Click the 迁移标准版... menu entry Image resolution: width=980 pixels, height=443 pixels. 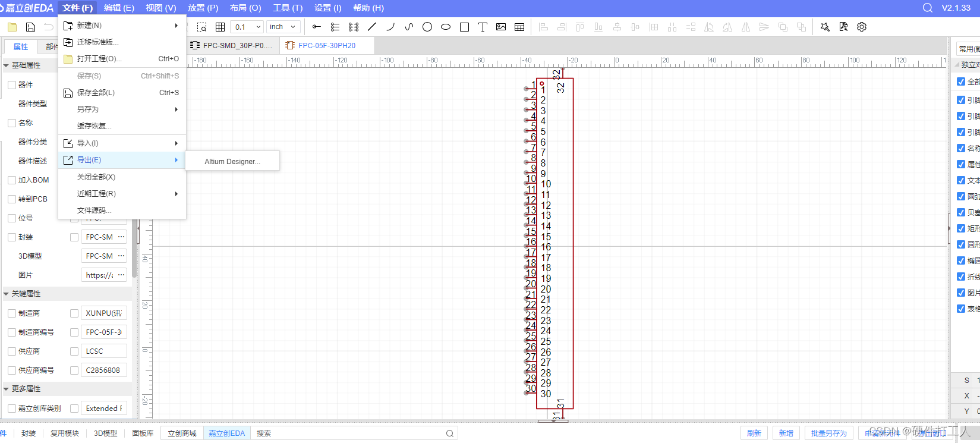coord(122,42)
